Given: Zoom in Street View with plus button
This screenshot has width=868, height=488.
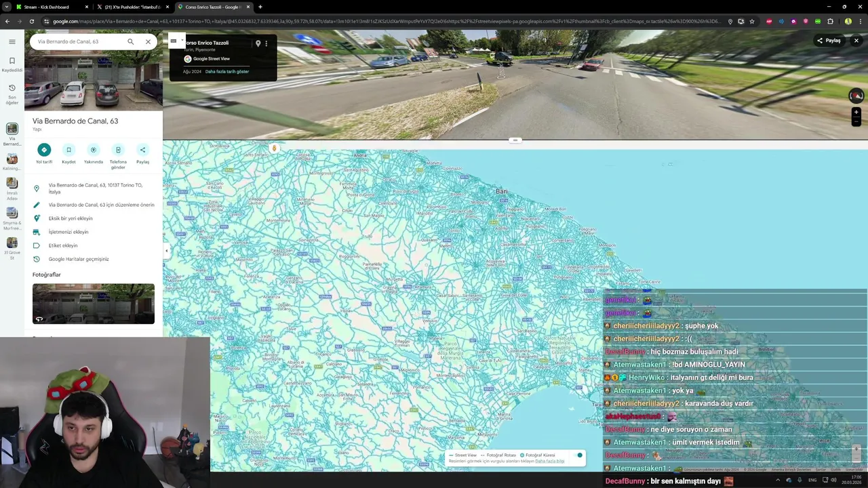Looking at the screenshot, I should [856, 113].
